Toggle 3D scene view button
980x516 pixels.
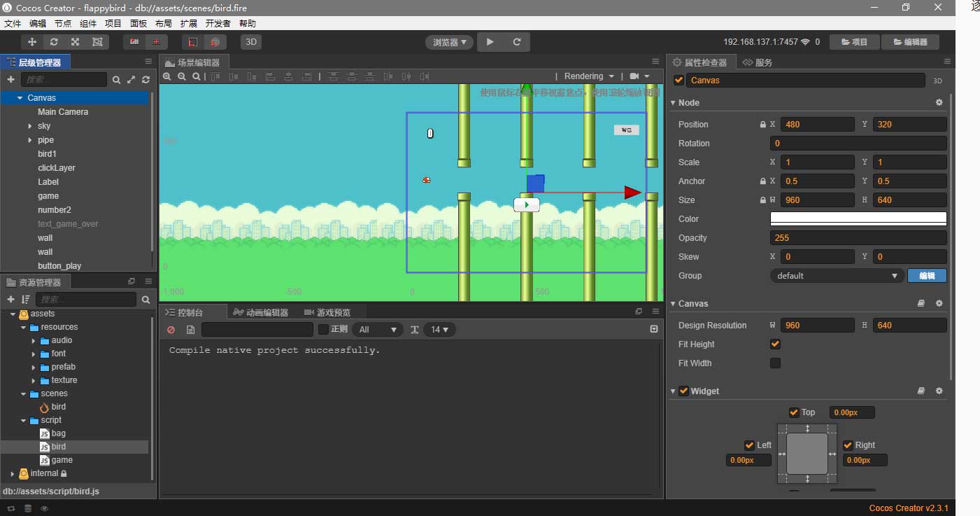click(251, 42)
